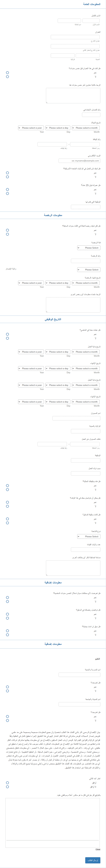Click the email field with myname@example.com placeholder
Screen dimensions: 106x868
79,161
